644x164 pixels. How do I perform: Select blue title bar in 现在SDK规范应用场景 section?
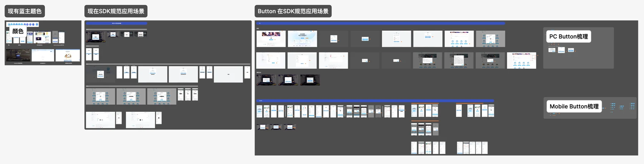[x=117, y=23]
